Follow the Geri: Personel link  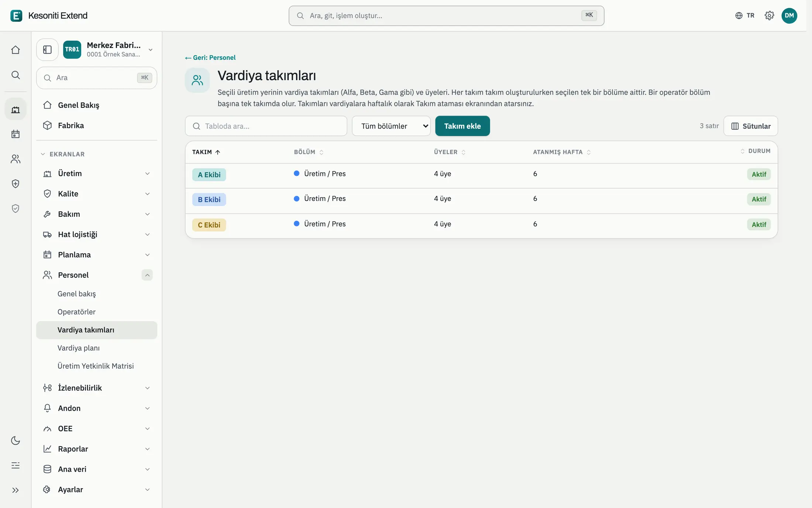(210, 58)
